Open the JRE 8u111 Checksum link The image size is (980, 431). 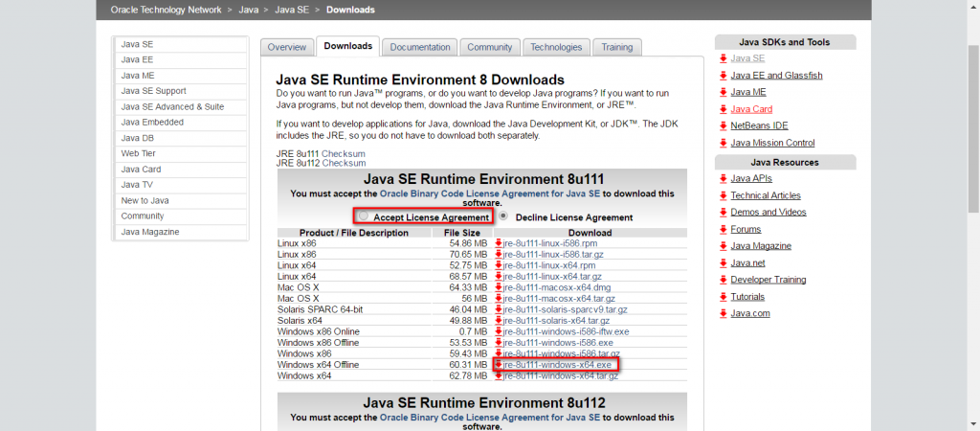point(344,153)
